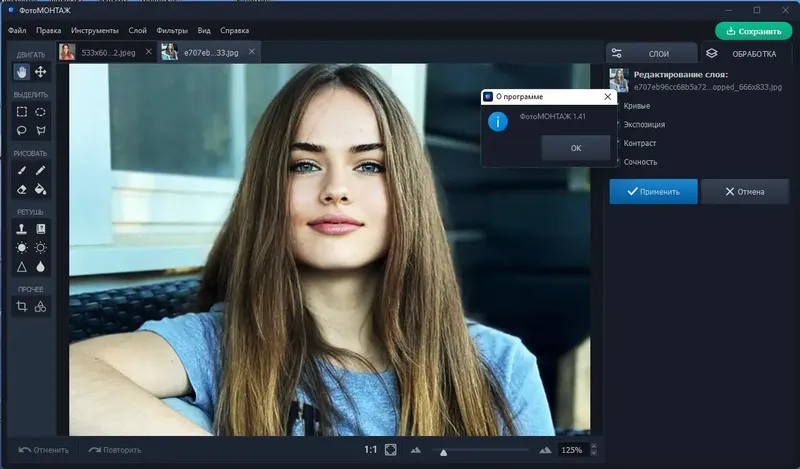This screenshot has width=800, height=469.
Task: Expand the Сочность section
Action: coord(640,162)
